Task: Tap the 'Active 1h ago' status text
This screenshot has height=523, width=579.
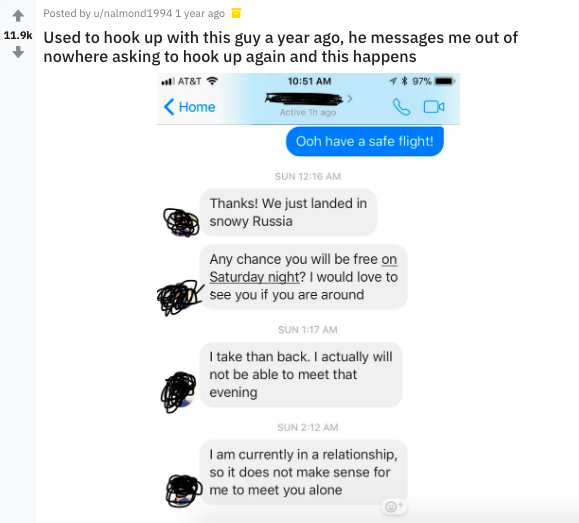Action: [308, 112]
